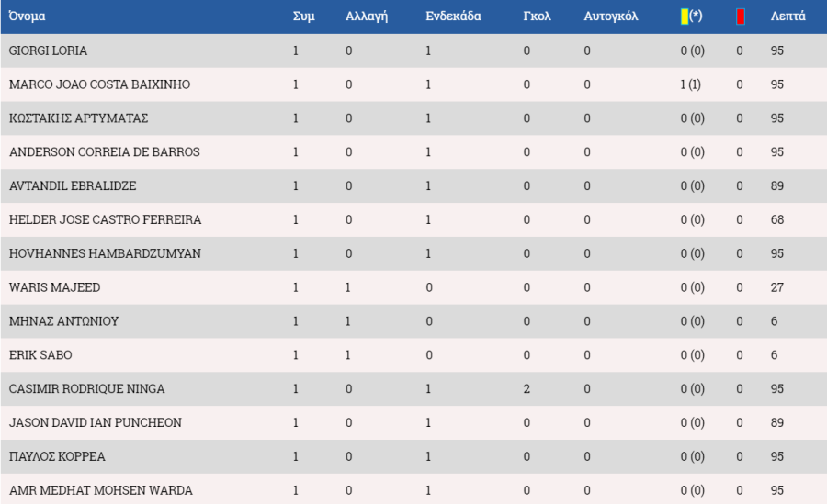This screenshot has width=827, height=504.
Task: Click the 68 minutes cell for Helder Ferreira
Action: [776, 219]
